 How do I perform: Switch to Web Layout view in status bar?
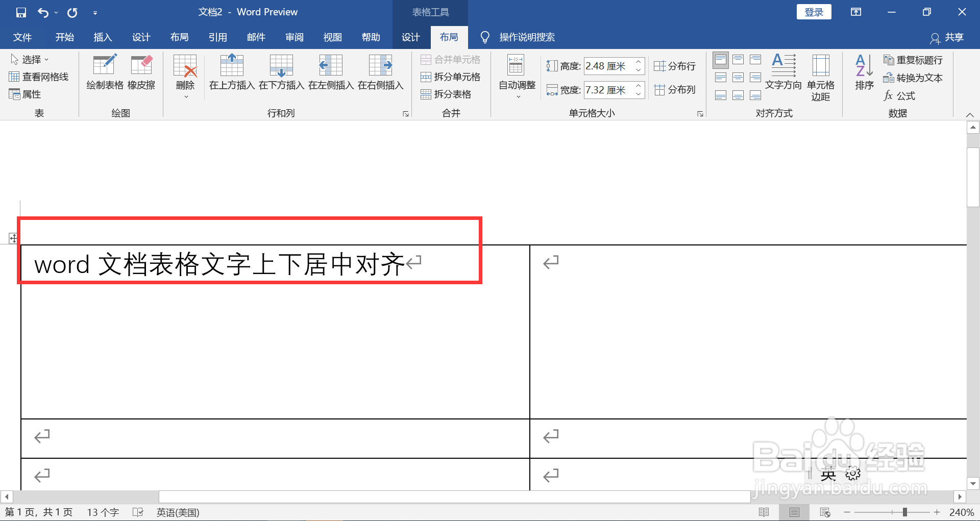825,512
